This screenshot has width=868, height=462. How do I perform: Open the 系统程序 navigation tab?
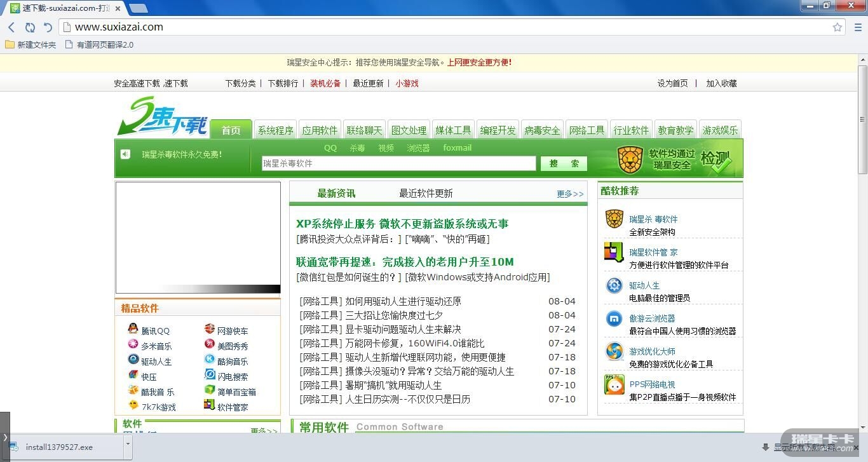point(275,130)
